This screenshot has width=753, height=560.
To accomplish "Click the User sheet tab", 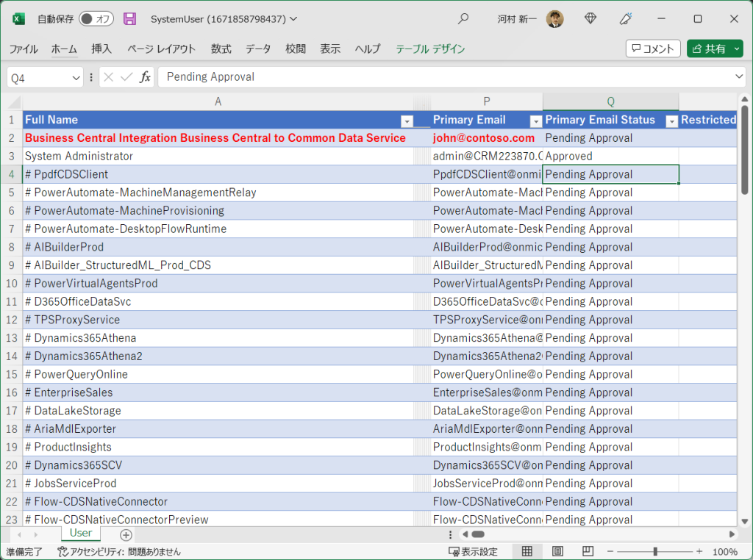I will [x=81, y=533].
